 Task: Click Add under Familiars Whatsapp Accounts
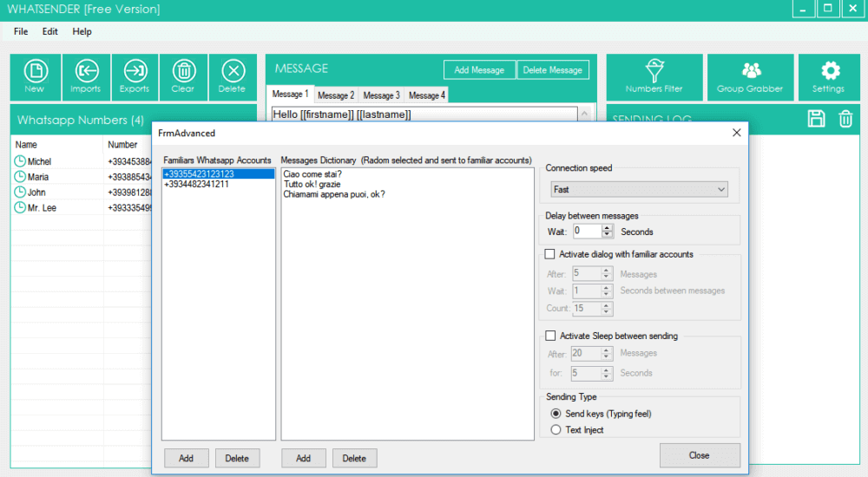pyautogui.click(x=186, y=458)
